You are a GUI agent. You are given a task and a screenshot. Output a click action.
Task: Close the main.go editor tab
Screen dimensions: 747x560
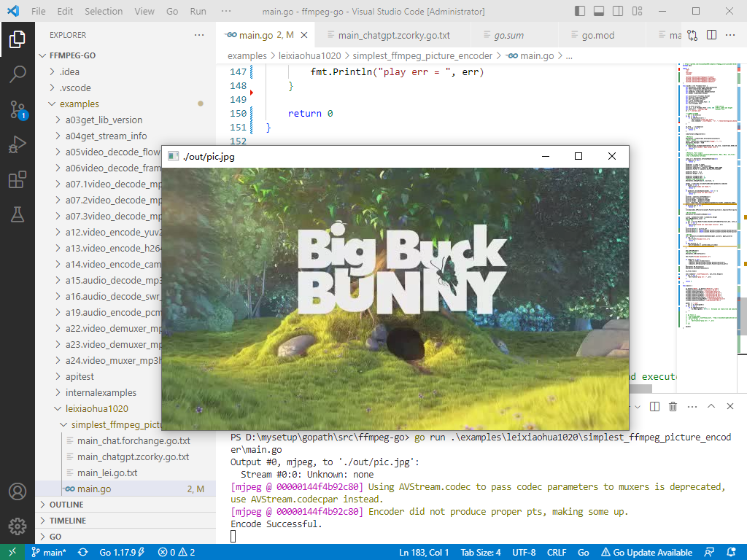pos(304,35)
